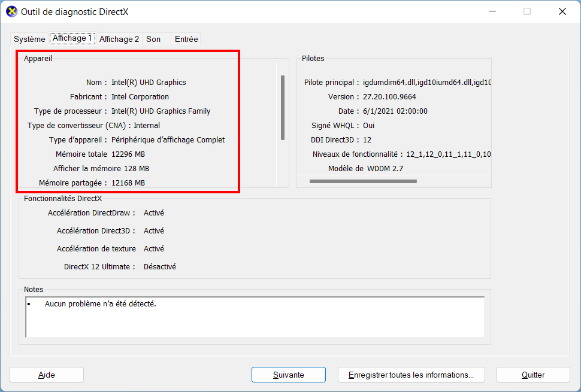This screenshot has width=581, height=392.
Task: Click the Aide button
Action: click(47, 375)
